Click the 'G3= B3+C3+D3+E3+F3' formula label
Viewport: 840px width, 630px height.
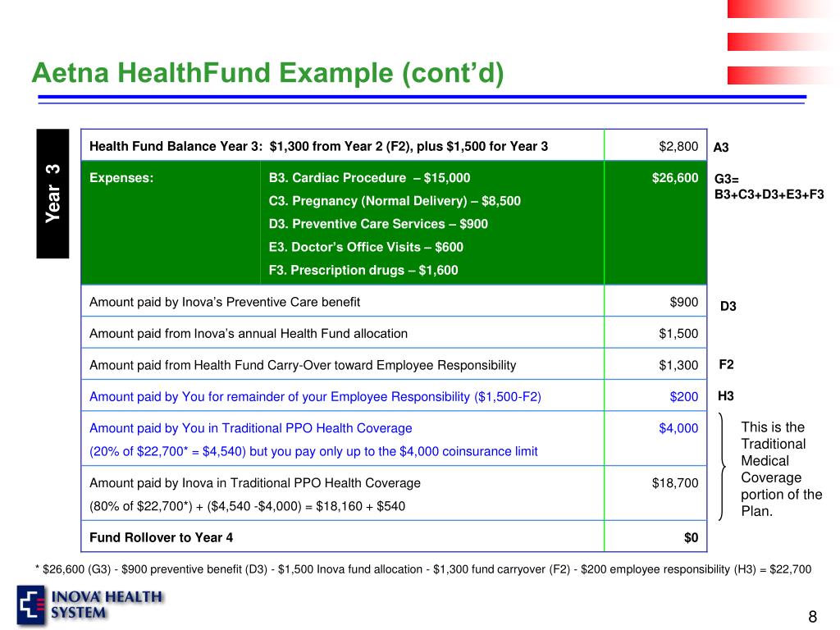coord(769,187)
